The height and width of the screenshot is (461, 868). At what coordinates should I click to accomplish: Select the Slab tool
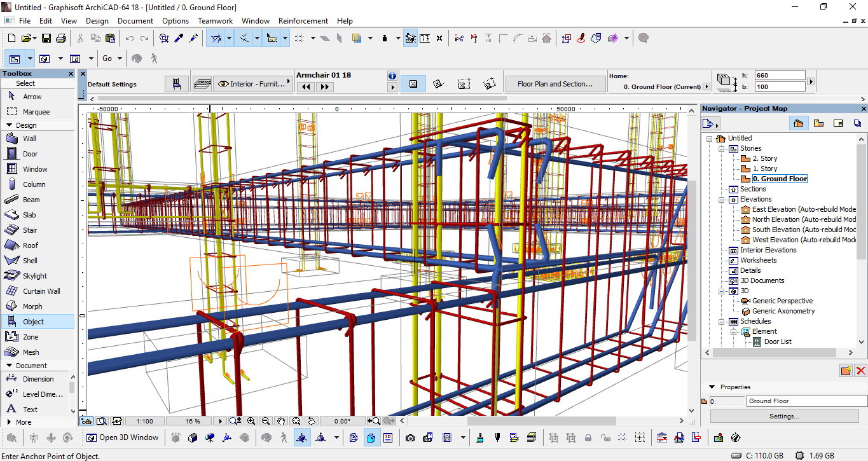pos(38,215)
